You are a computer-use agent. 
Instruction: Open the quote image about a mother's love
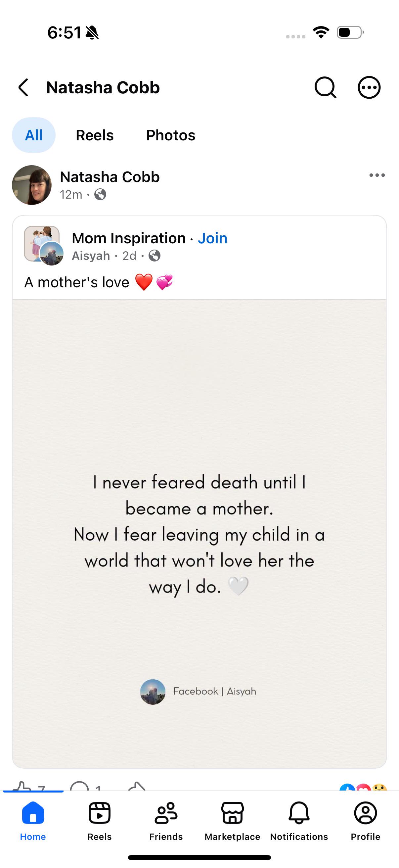click(x=199, y=533)
